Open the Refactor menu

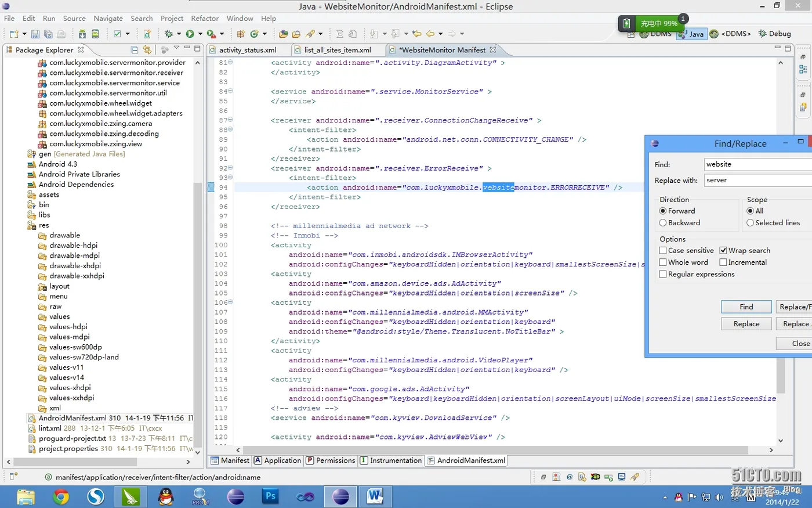[205, 19]
